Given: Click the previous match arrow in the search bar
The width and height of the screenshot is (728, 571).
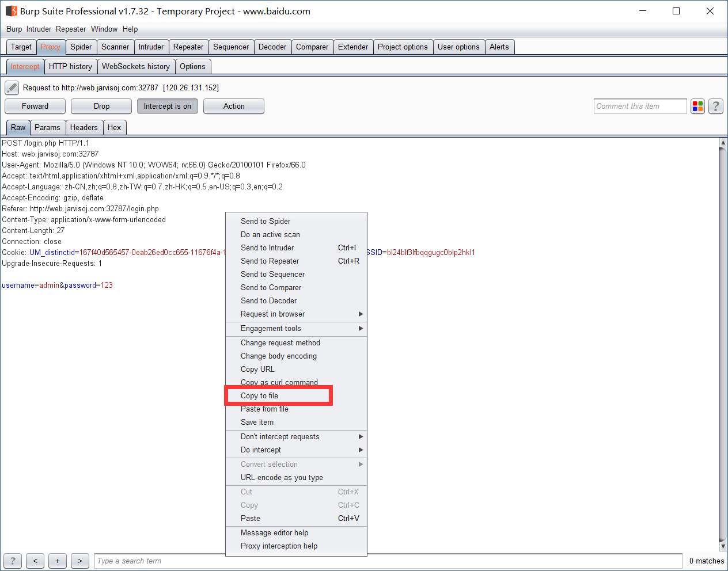Looking at the screenshot, I should [35, 561].
